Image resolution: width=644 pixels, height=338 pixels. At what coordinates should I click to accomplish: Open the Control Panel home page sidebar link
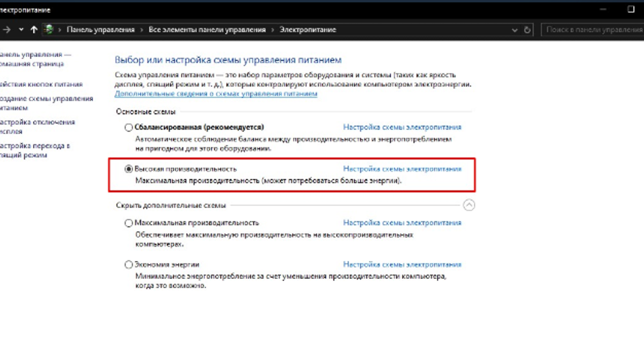(35, 59)
